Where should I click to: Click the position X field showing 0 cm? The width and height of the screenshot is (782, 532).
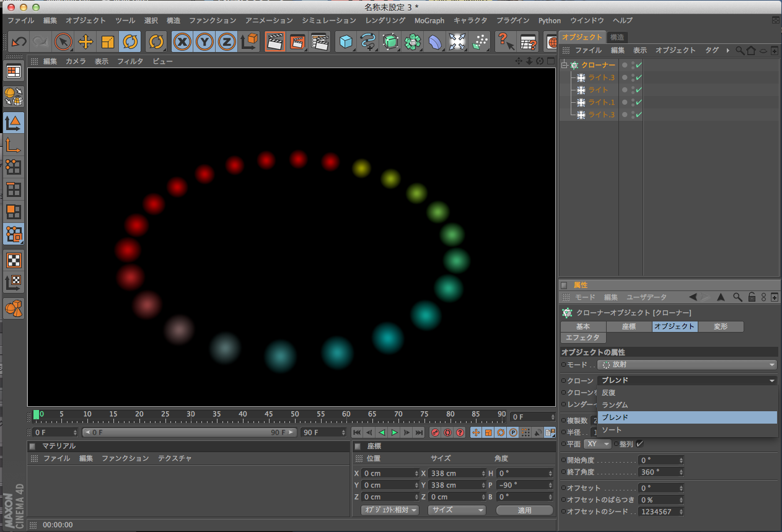[391, 473]
